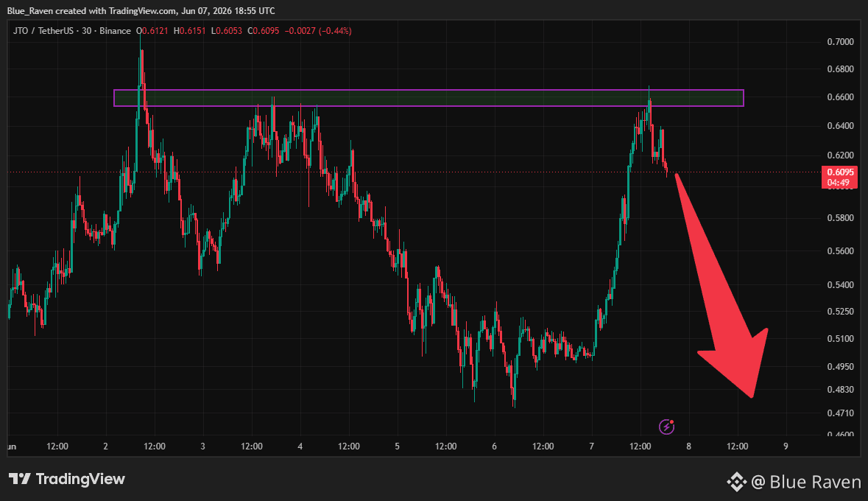Click the 0.5600 price axis label

coord(840,251)
